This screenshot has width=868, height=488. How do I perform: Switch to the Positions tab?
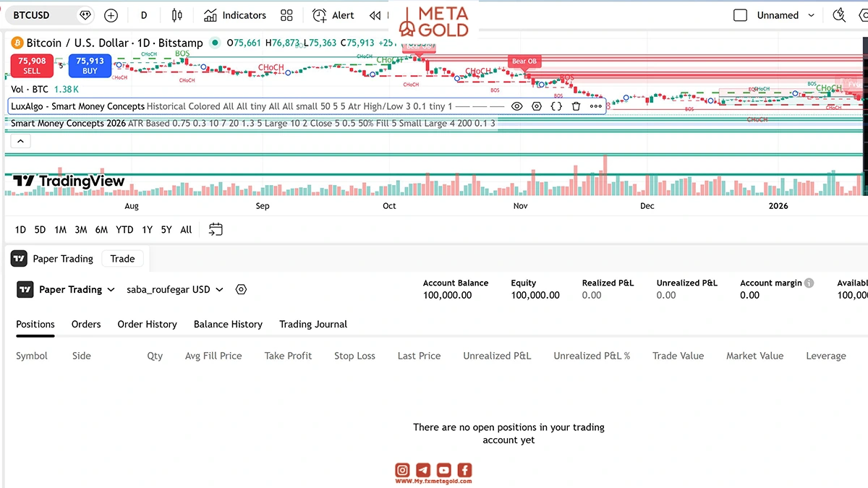point(35,325)
